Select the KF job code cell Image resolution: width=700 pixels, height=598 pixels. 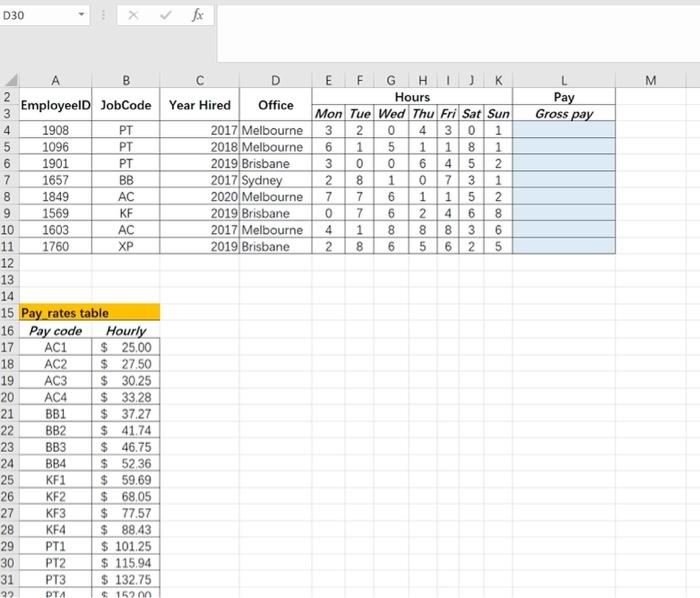[126, 213]
